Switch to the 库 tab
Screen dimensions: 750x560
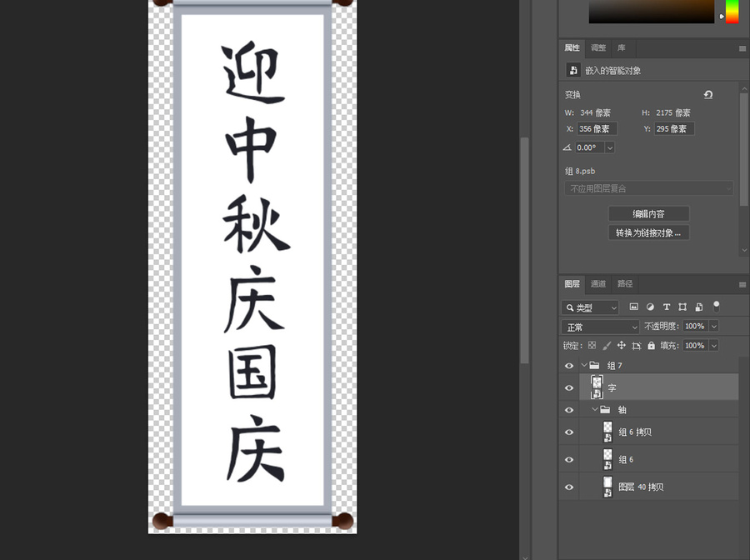(622, 47)
